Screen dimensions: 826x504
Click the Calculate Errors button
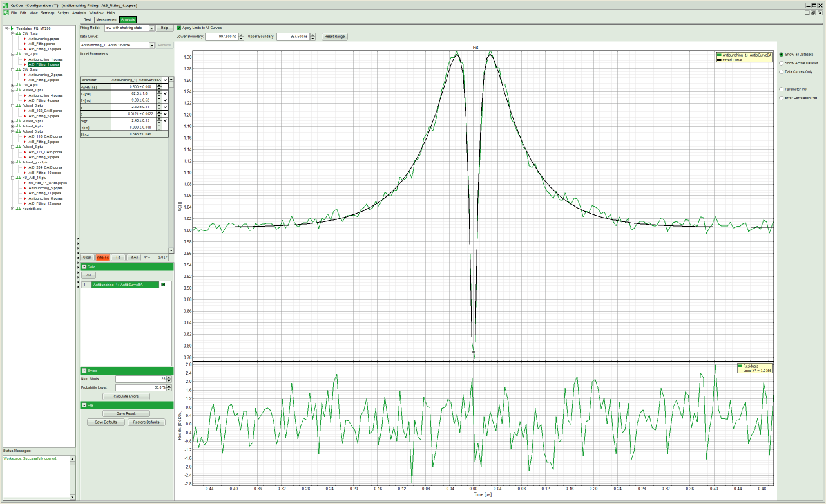coord(126,397)
